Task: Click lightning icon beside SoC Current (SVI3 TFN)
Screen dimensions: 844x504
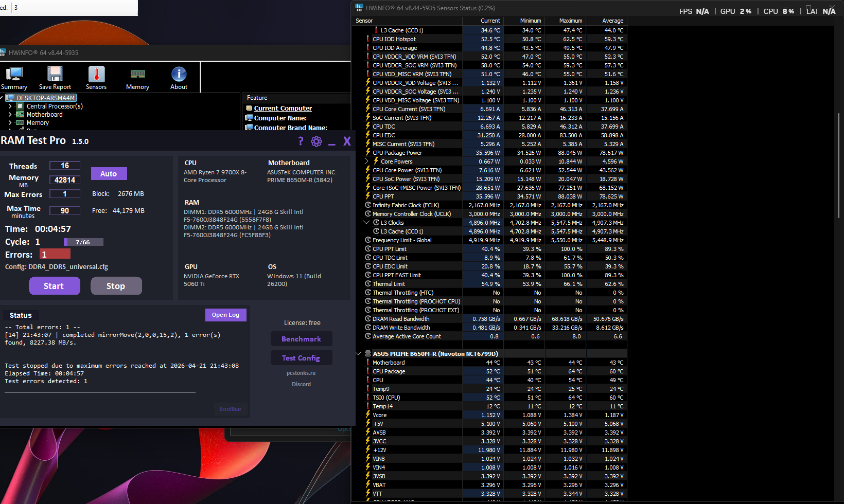Action: [x=368, y=118]
